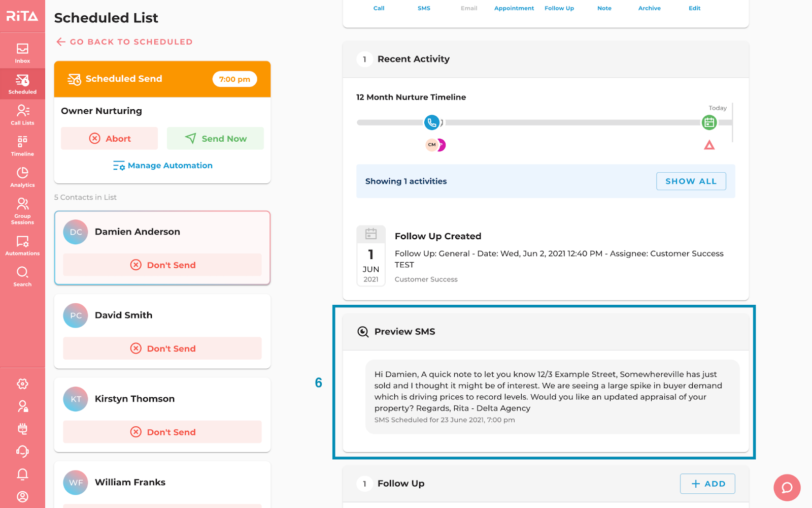The width and height of the screenshot is (812, 508).
Task: Click the green calendar marker at Today
Action: pyautogui.click(x=709, y=122)
